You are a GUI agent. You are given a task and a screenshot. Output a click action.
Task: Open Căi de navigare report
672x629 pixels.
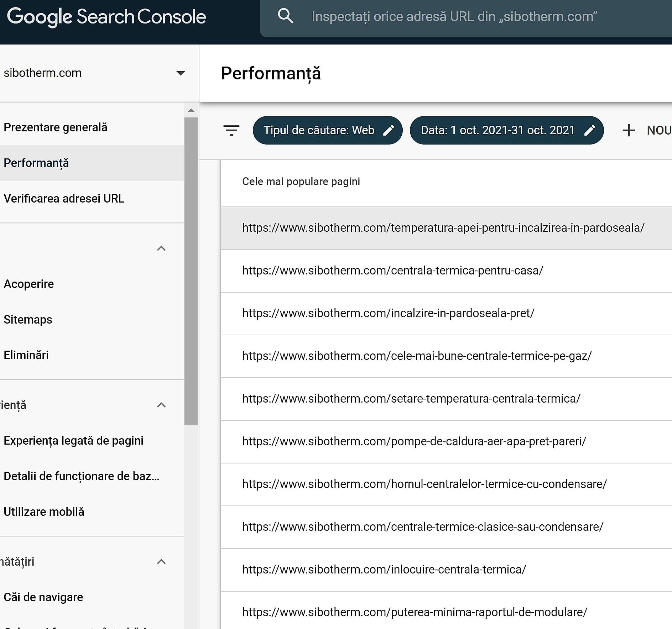point(92,597)
